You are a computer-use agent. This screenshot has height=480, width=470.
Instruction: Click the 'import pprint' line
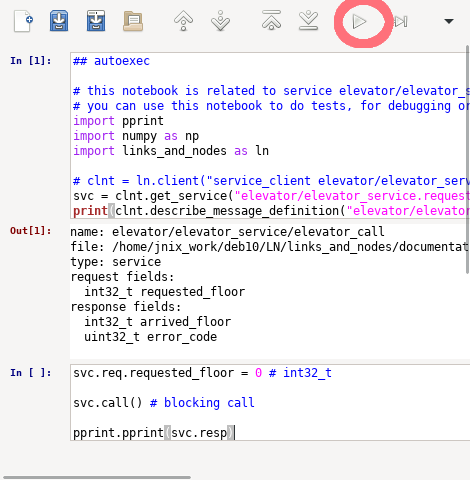point(118,121)
